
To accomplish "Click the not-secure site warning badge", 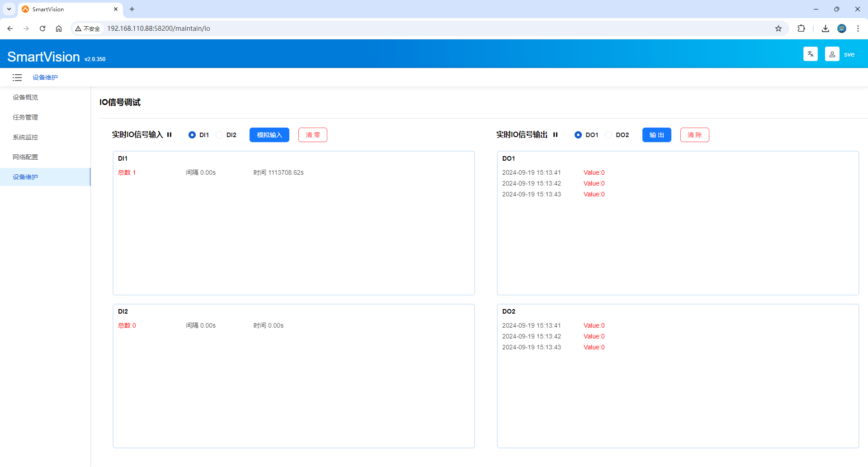I will (x=88, y=29).
